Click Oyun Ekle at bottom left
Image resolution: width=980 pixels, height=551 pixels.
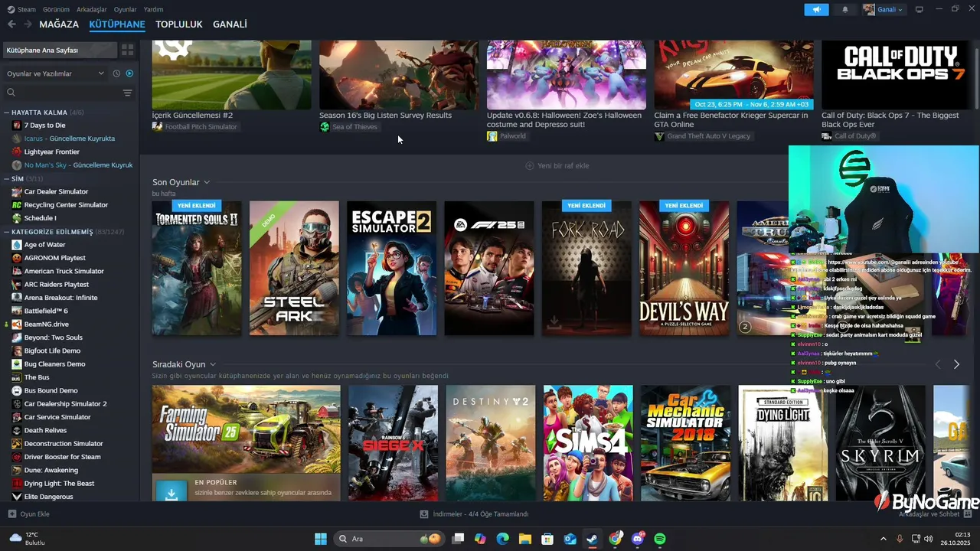click(29, 514)
